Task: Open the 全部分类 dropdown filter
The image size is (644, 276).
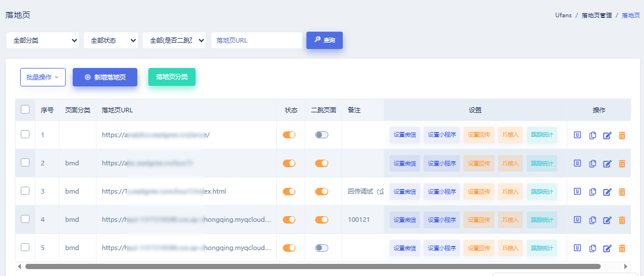Action: 43,40
